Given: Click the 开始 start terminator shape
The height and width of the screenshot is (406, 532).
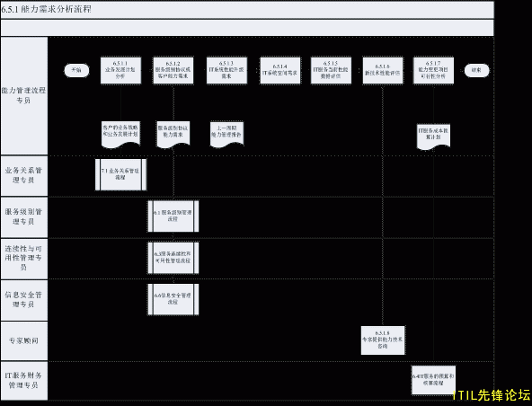Looking at the screenshot, I should click(x=76, y=71).
